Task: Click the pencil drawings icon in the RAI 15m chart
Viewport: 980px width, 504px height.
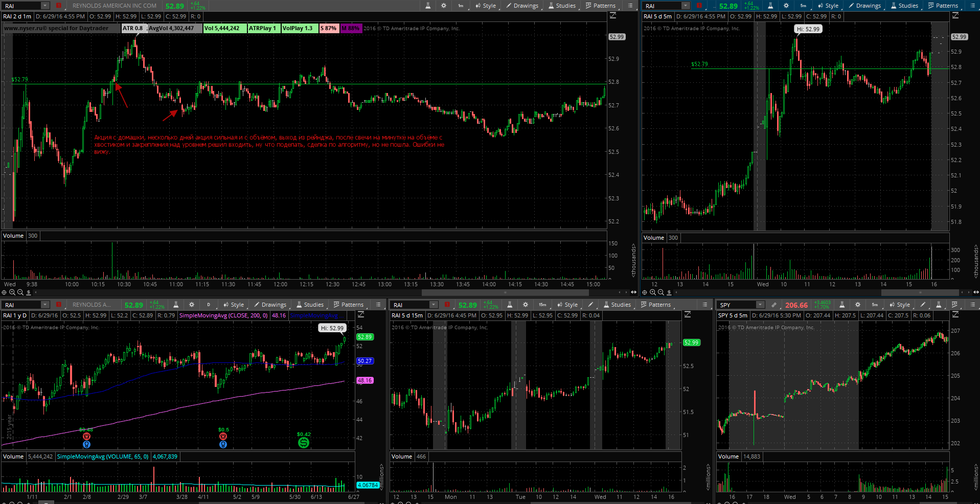Action: coord(590,305)
